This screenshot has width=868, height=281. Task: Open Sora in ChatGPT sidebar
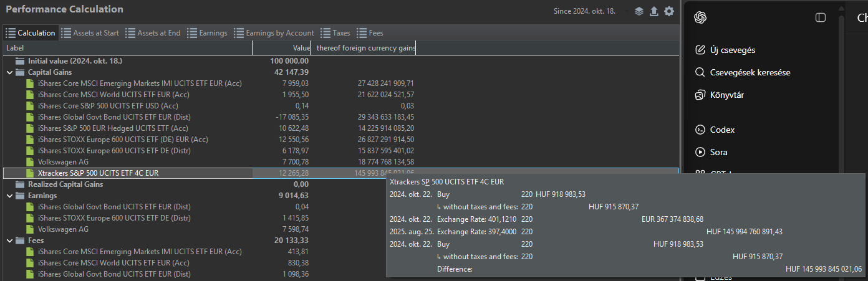click(x=711, y=152)
